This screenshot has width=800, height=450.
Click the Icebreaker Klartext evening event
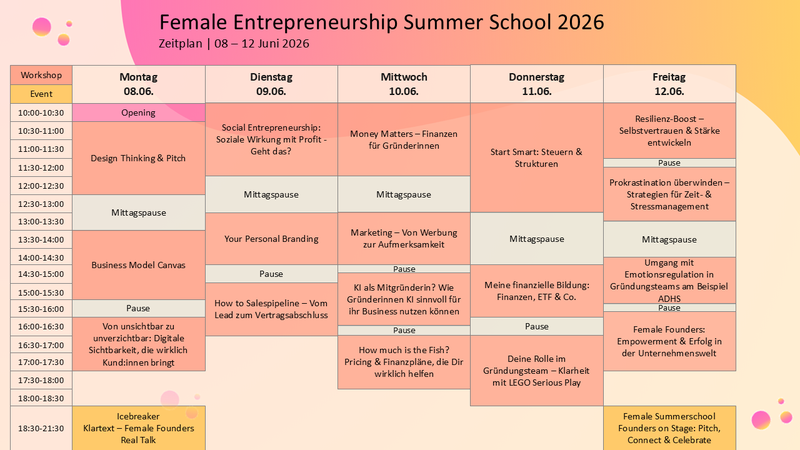click(x=139, y=428)
